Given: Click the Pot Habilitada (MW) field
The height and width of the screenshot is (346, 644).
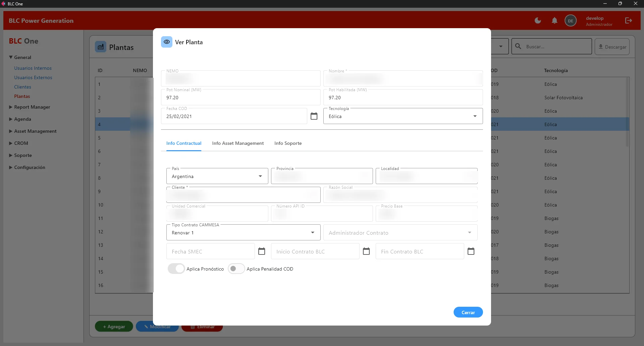Looking at the screenshot, I should (403, 97).
